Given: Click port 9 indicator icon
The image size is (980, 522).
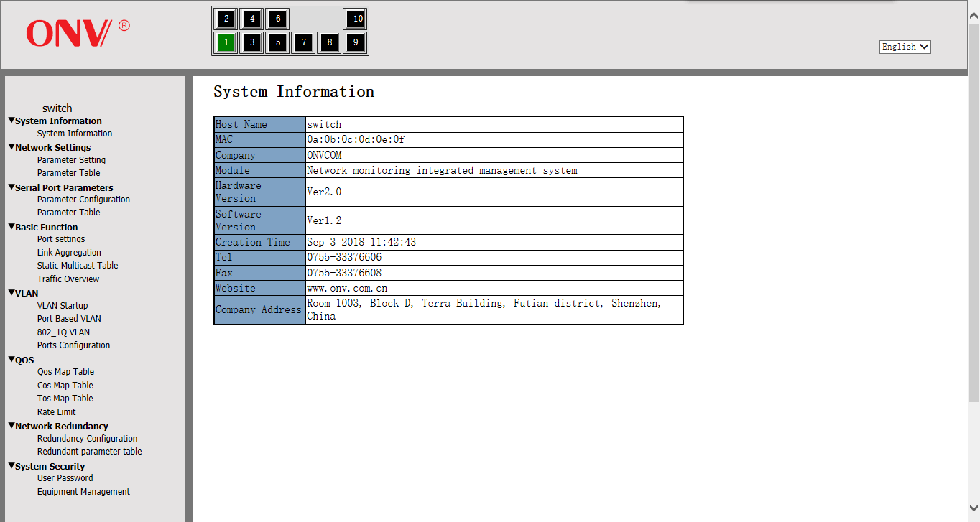Looking at the screenshot, I should click(356, 43).
